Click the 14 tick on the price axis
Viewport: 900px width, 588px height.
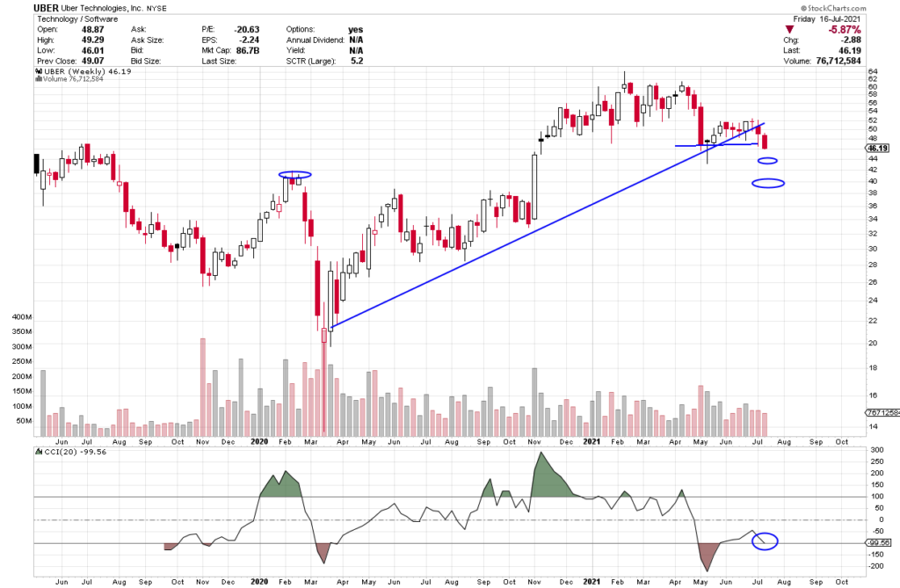pos(873,426)
